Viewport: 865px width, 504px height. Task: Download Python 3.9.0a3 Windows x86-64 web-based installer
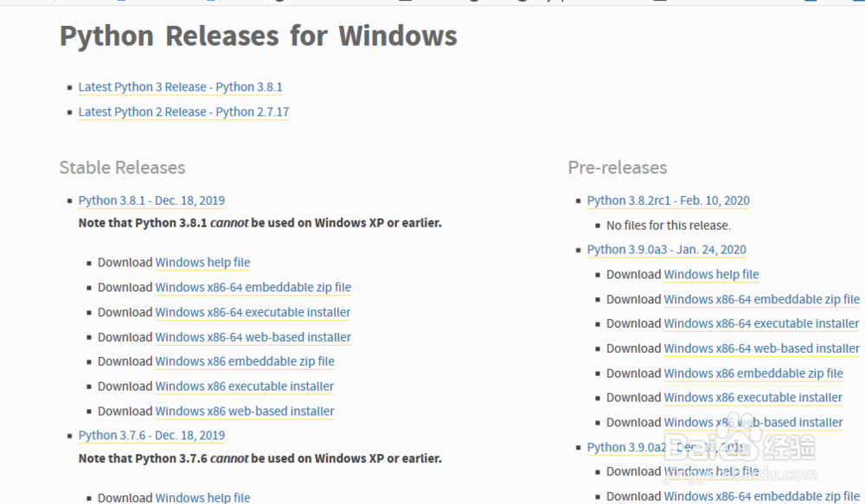click(x=762, y=348)
